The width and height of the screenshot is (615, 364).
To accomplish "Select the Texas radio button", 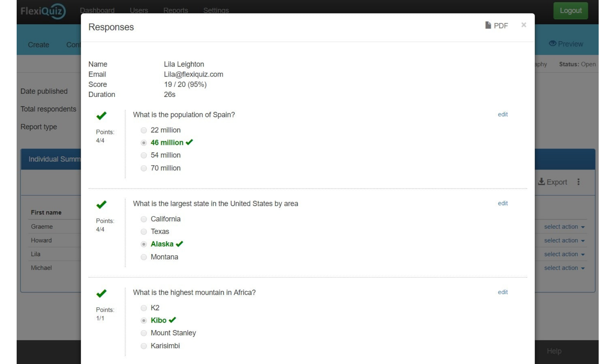I will click(144, 232).
